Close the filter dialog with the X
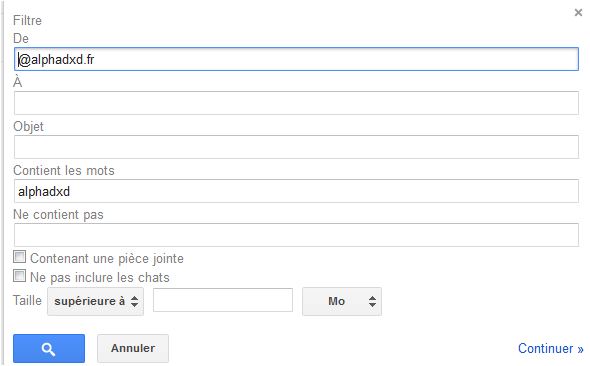590x366 pixels. click(x=578, y=13)
